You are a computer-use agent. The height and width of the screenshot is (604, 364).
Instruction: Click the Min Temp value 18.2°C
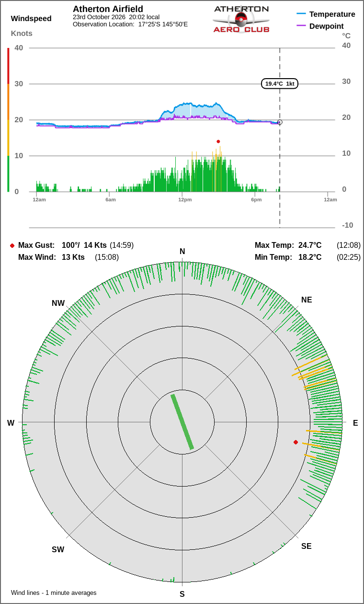pos(310,257)
